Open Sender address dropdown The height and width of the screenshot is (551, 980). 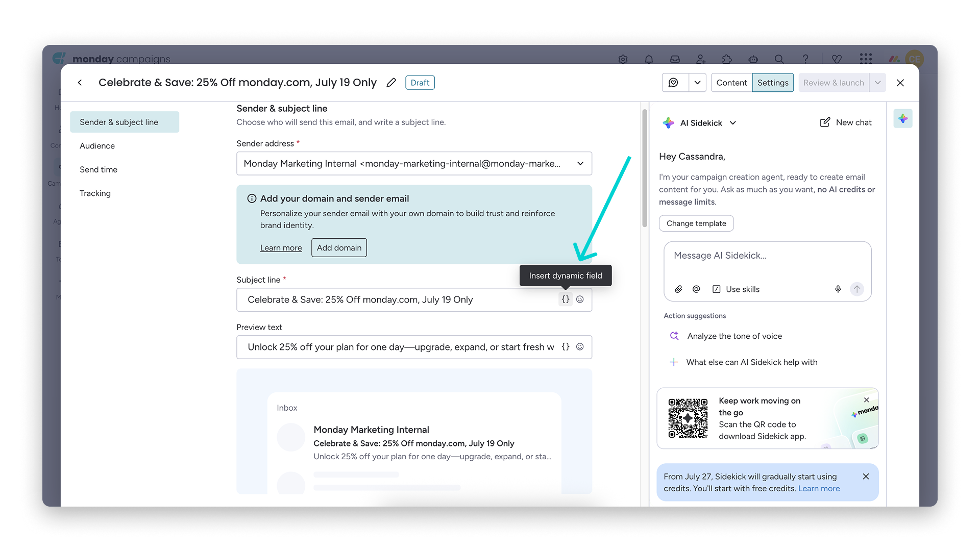[x=414, y=164]
